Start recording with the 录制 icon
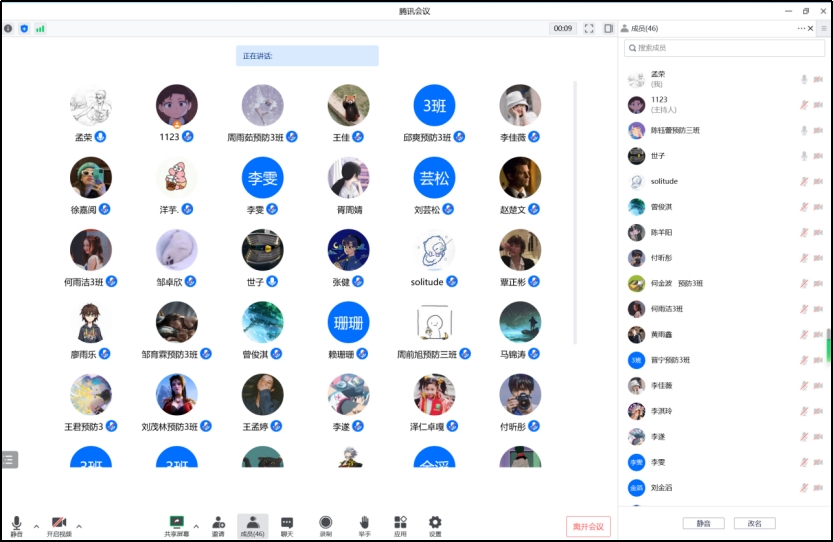Screen dimensions: 833x542 click(x=325, y=524)
